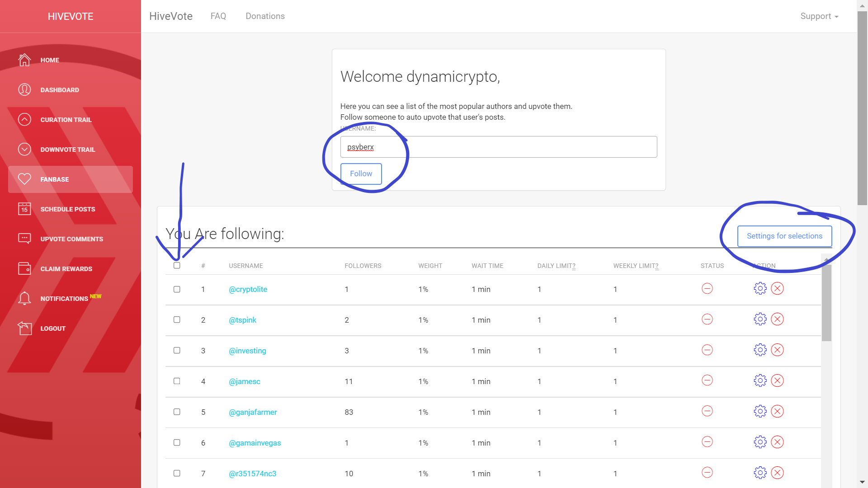Open settings gear for @cryptolite
This screenshot has width=868, height=488.
(x=760, y=288)
